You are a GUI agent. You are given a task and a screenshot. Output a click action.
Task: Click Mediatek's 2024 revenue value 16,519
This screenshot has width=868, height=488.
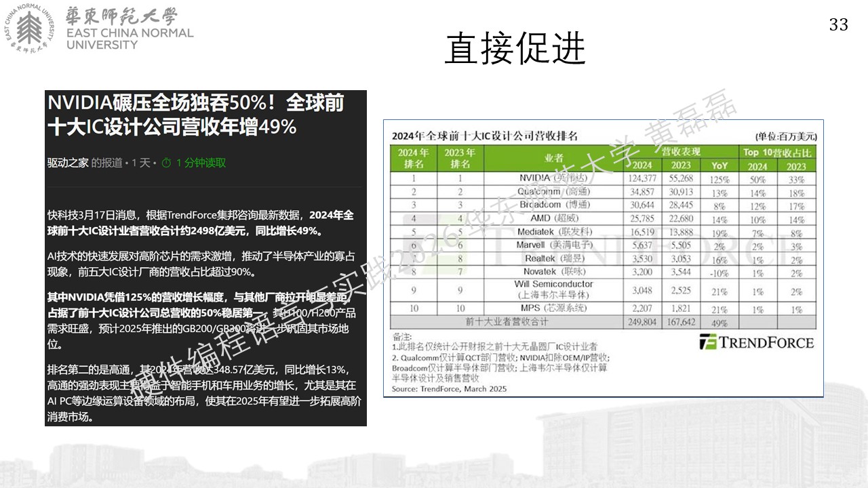(x=642, y=232)
